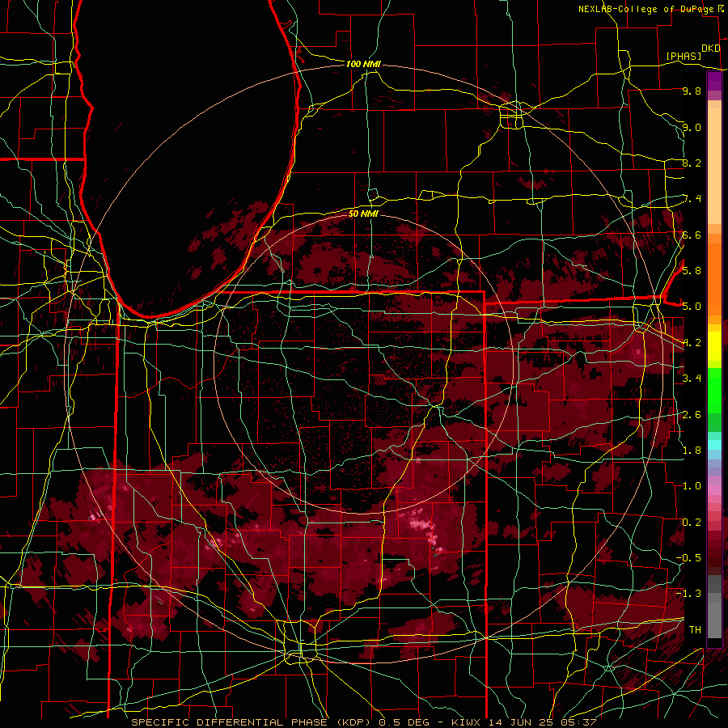Select the 8.2 value on the scale
This screenshot has width=728, height=728.
click(x=692, y=163)
